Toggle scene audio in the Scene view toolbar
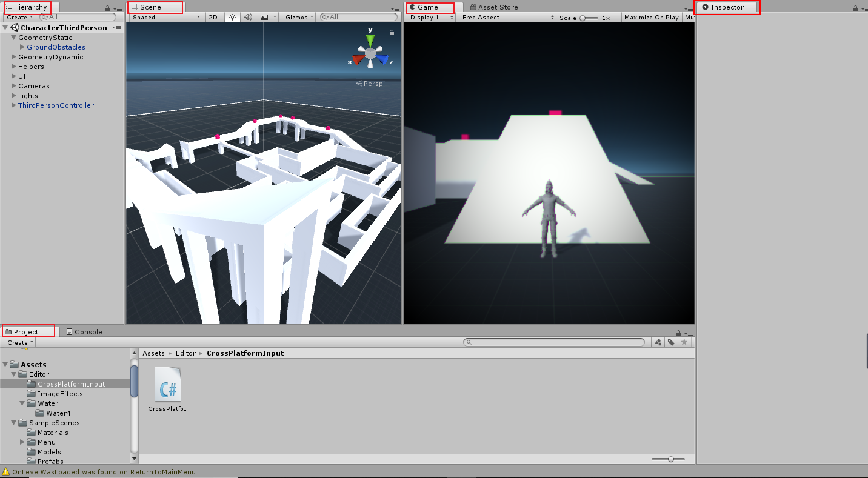 tap(248, 17)
